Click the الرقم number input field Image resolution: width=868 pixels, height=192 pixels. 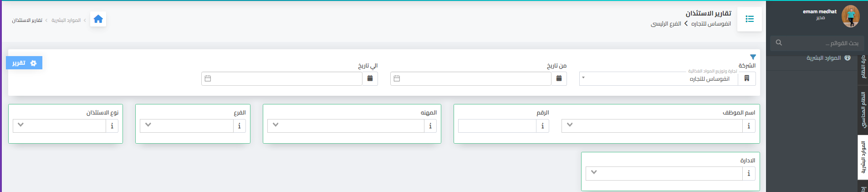[x=497, y=126]
